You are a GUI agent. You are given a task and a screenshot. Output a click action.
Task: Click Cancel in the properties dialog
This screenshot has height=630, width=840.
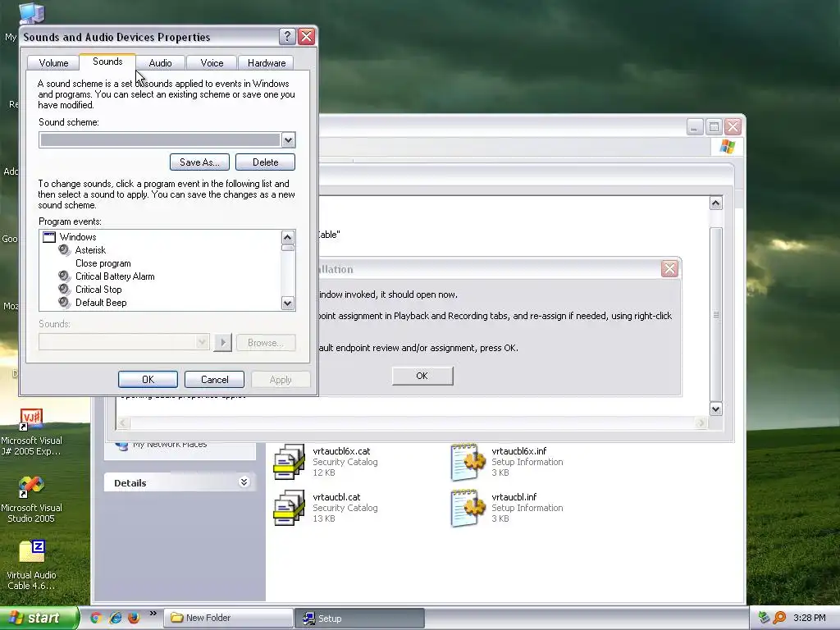tap(214, 379)
